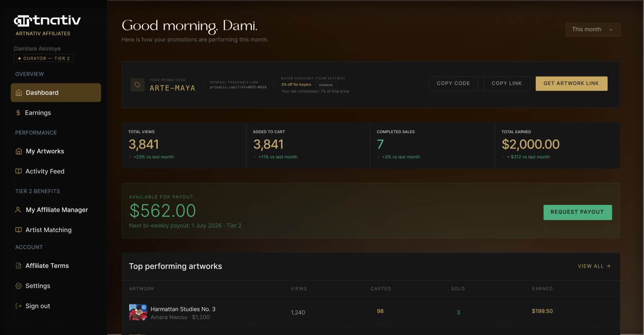This screenshot has width=644, height=335.
Task: Click the Request Payout button
Action: 578,212
